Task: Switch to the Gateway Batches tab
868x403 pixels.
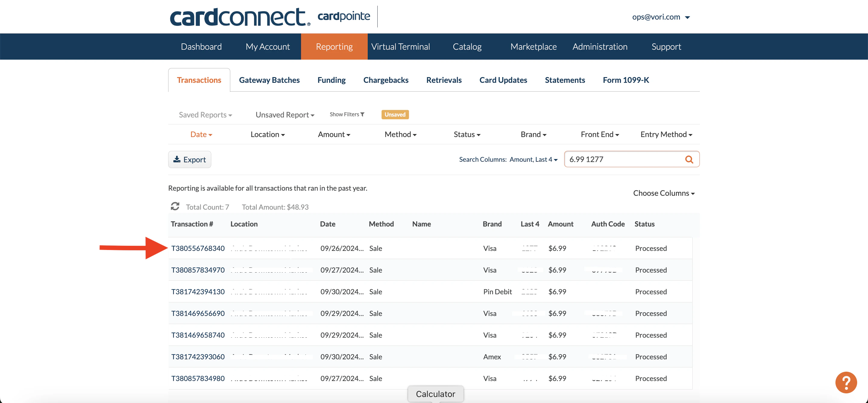Action: [269, 80]
